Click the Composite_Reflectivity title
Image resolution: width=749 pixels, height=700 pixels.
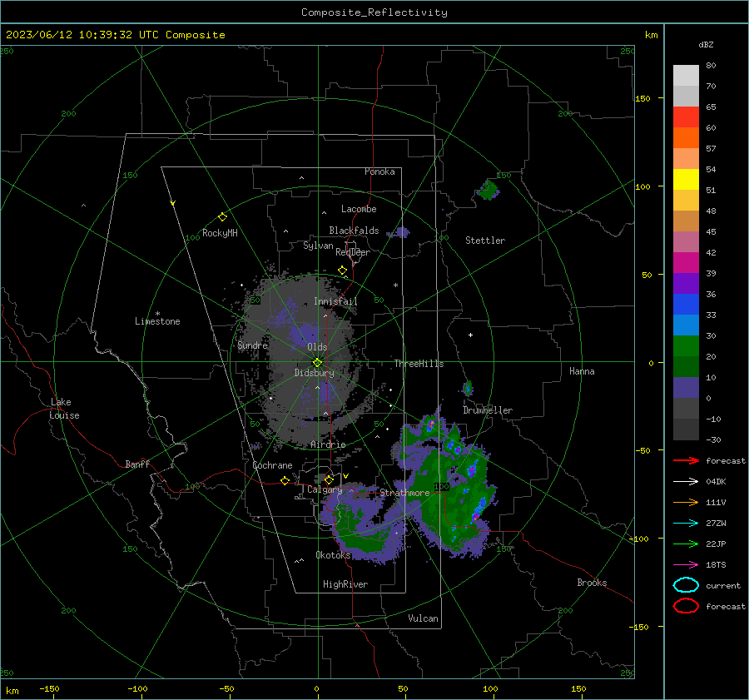tap(374, 12)
